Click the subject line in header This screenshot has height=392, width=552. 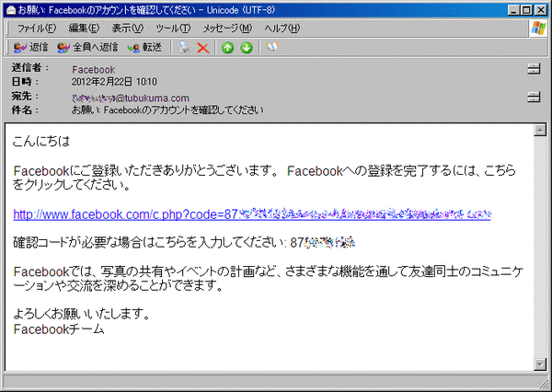tap(167, 110)
